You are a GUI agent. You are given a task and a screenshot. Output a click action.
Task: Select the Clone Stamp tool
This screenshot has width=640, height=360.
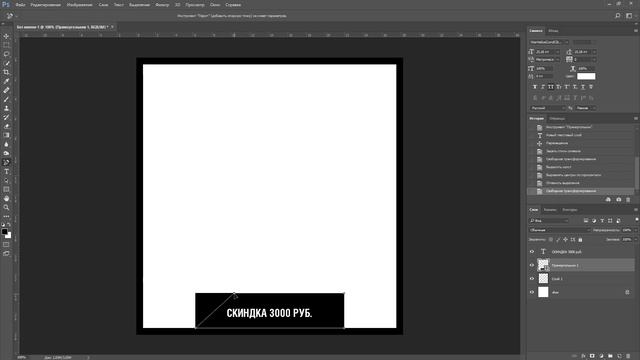coord(6,108)
